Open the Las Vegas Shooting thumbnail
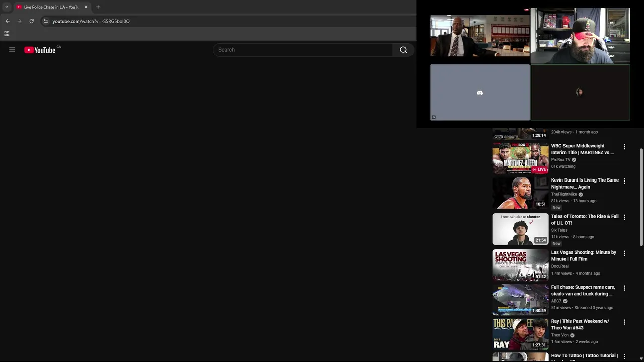 tap(520, 265)
